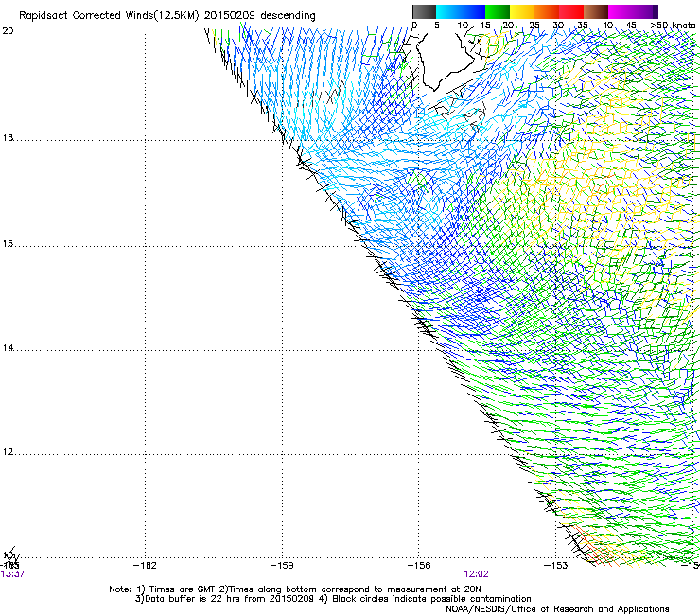Screen dimensions: 700x615
Task: Click the 'NOAA/NESDIS/Office of Research and Applications' credit
Action: click(x=557, y=609)
